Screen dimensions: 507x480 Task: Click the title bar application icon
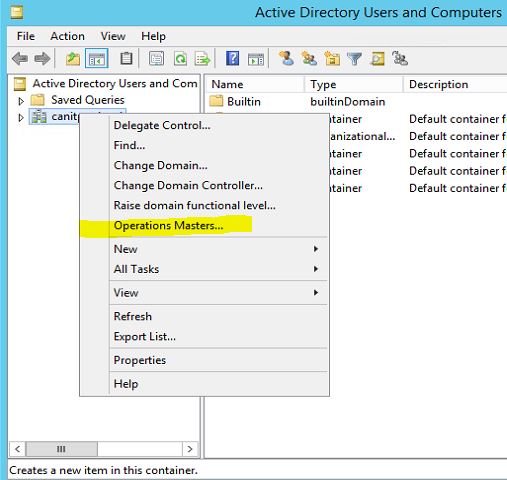17,13
